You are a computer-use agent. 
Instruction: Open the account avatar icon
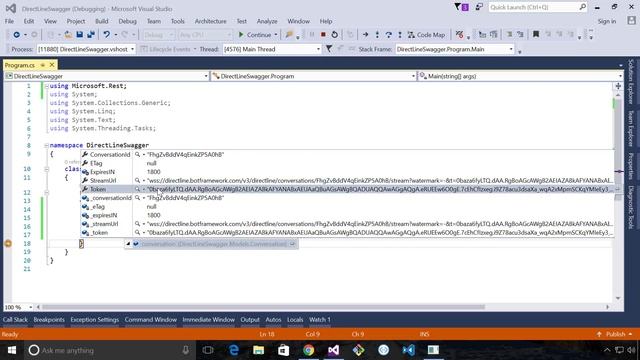[x=631, y=20]
